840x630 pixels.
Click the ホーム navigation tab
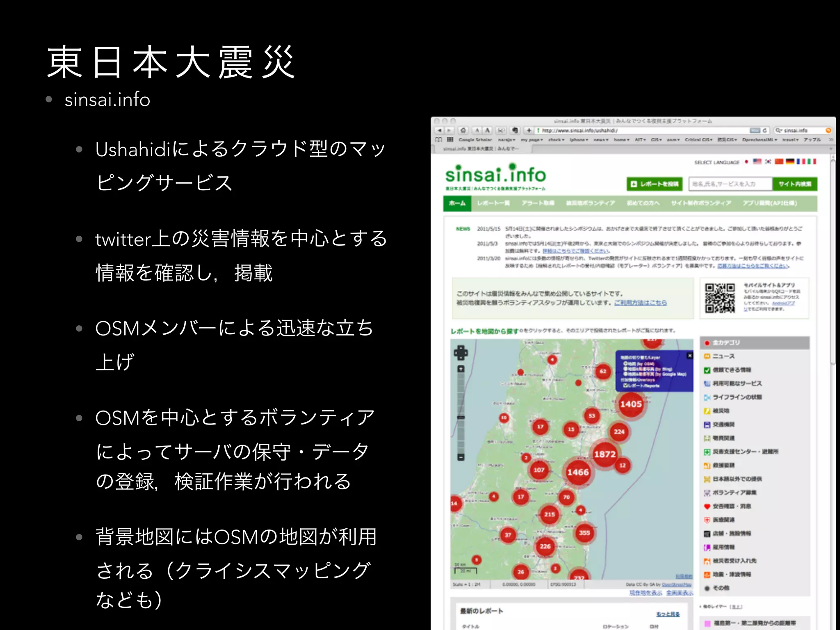457,203
